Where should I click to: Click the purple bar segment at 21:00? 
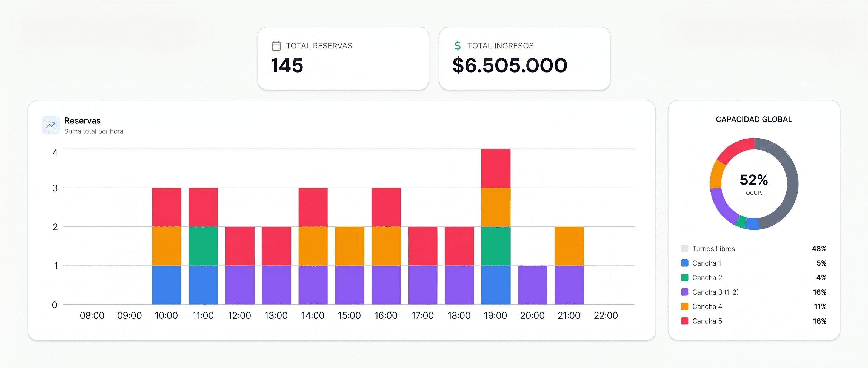pos(569,285)
